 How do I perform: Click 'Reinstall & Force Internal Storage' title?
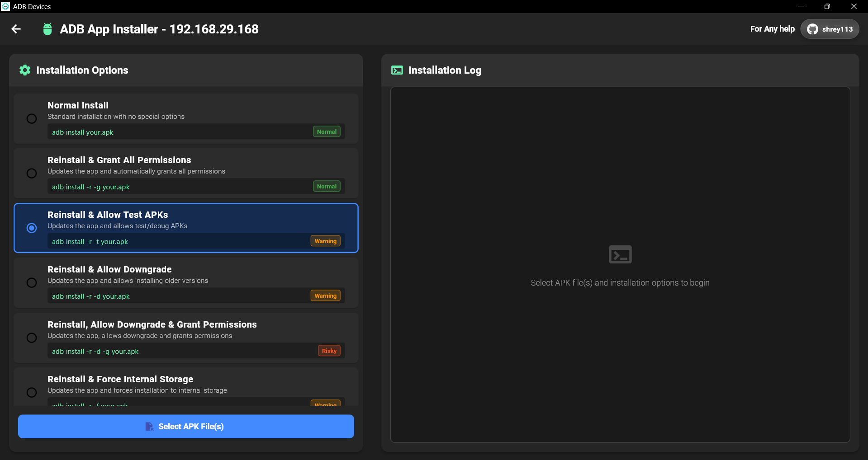point(120,379)
